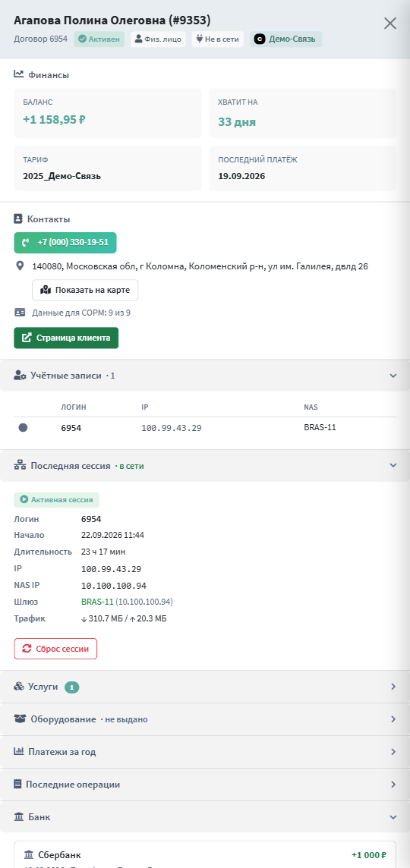Click the BRAS-11 NAS cell

[x=320, y=427]
